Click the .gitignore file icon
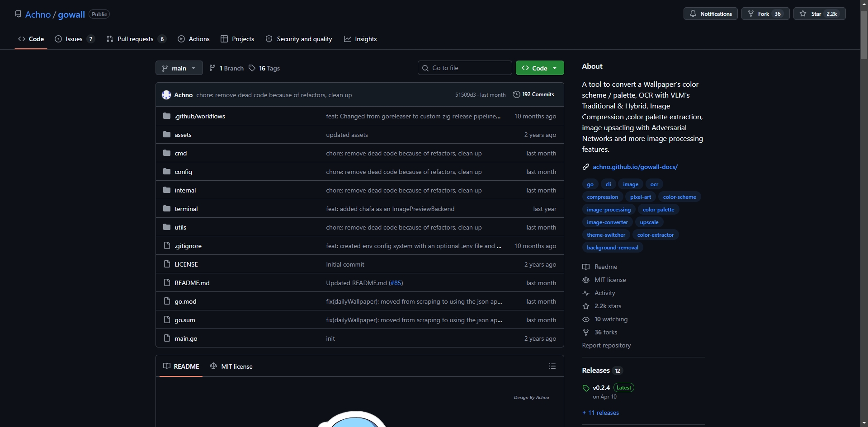The image size is (868, 427). [167, 246]
